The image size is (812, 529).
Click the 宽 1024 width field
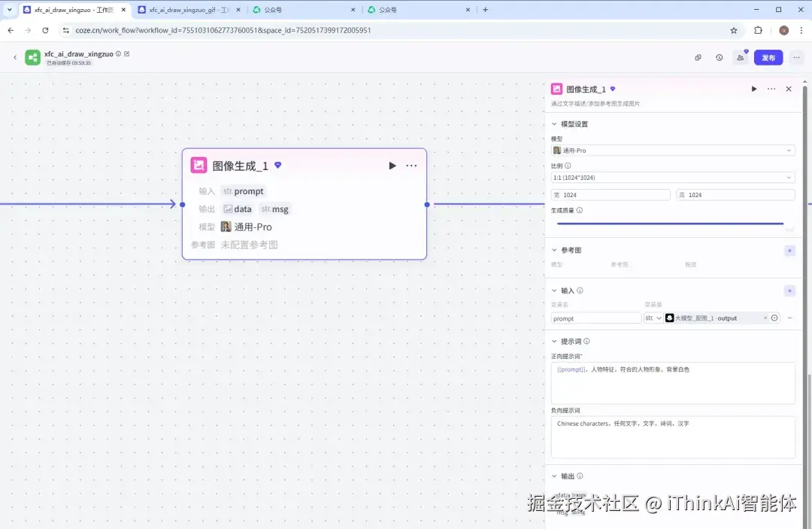pos(611,195)
